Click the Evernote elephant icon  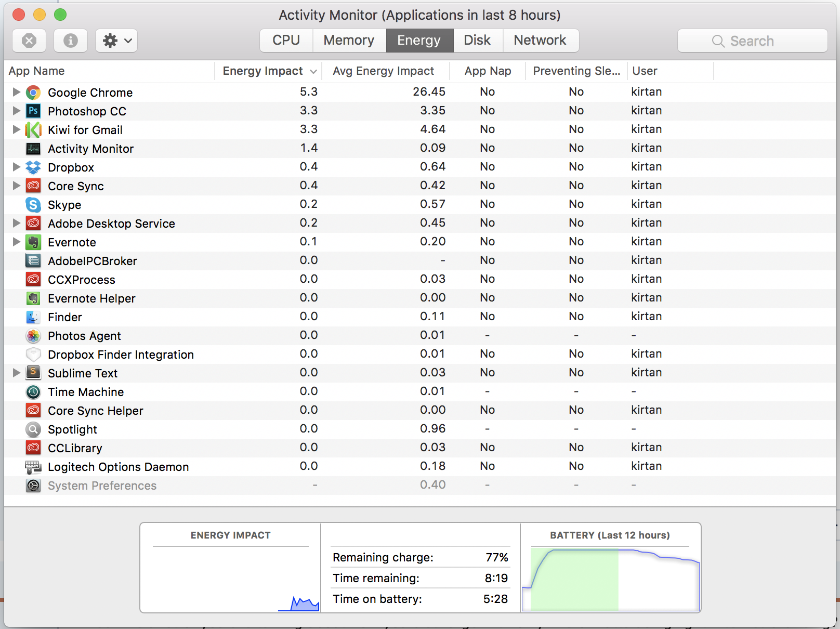[x=33, y=242]
